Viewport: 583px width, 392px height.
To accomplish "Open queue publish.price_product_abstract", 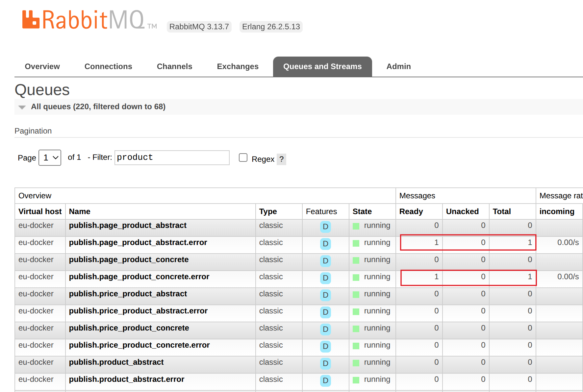I will click(128, 294).
